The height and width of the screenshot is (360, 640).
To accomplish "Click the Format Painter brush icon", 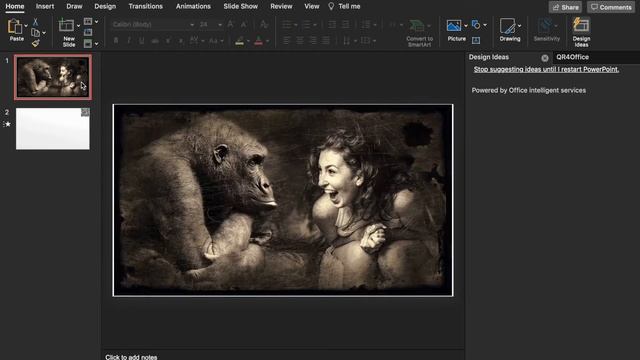I will [x=36, y=43].
